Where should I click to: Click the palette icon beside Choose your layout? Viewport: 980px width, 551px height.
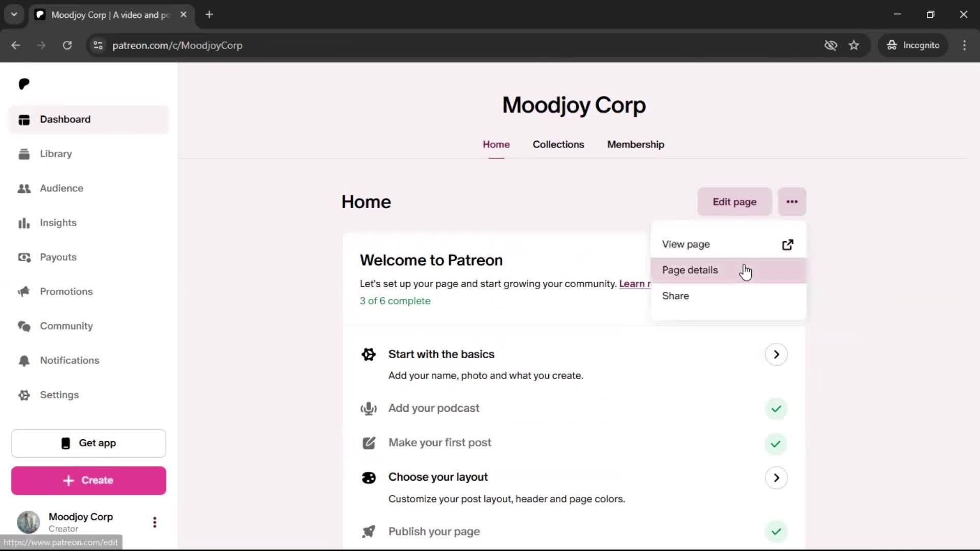tap(369, 478)
